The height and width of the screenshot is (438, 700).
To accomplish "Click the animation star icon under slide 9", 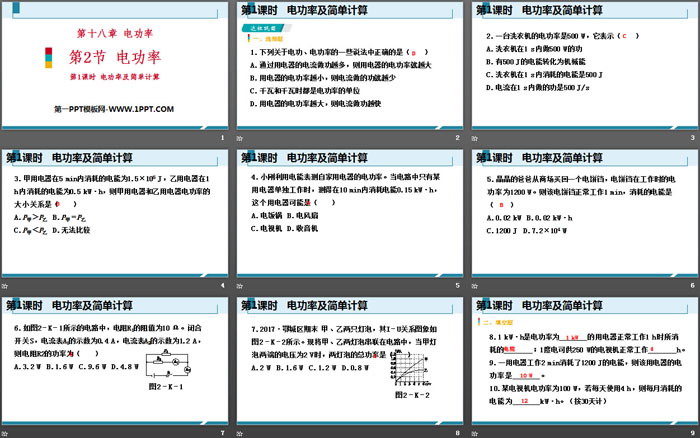I will tap(475, 433).
